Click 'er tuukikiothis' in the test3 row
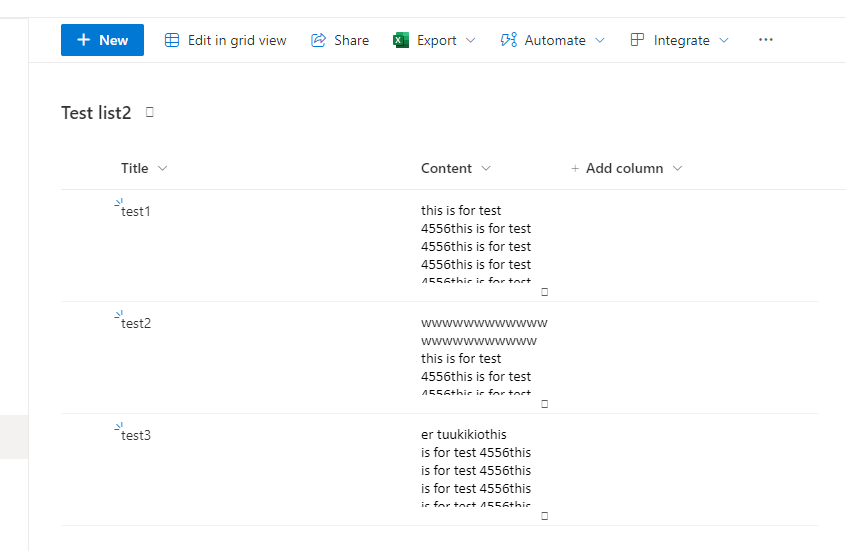This screenshot has height=551, width=846. (x=464, y=434)
